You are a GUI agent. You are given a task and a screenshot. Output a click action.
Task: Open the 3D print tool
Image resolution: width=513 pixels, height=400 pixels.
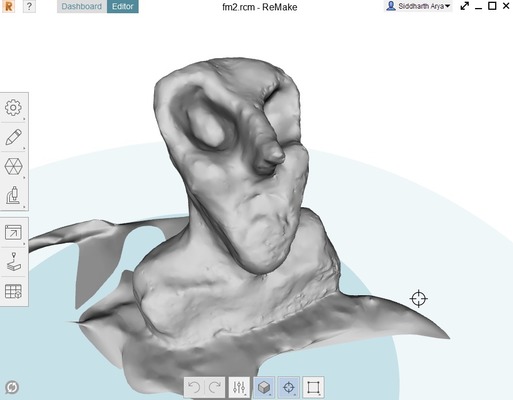(x=14, y=262)
